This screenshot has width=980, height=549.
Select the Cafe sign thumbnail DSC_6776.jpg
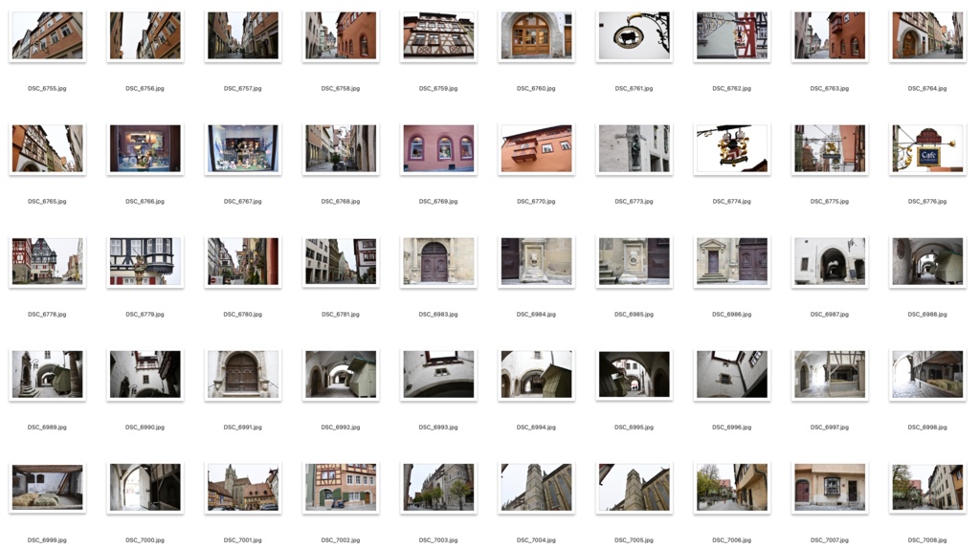tap(927, 148)
